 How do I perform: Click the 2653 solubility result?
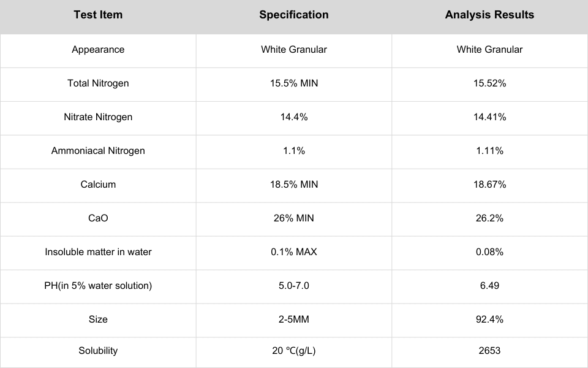489,351
